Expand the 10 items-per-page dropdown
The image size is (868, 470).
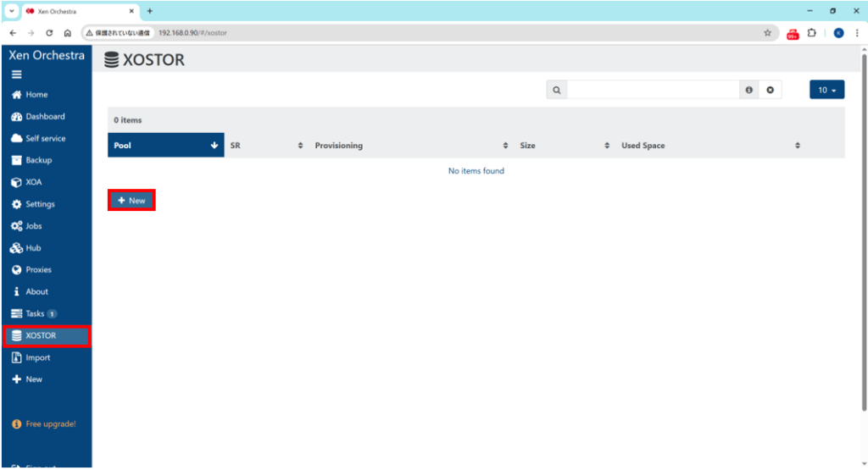pyautogui.click(x=826, y=90)
